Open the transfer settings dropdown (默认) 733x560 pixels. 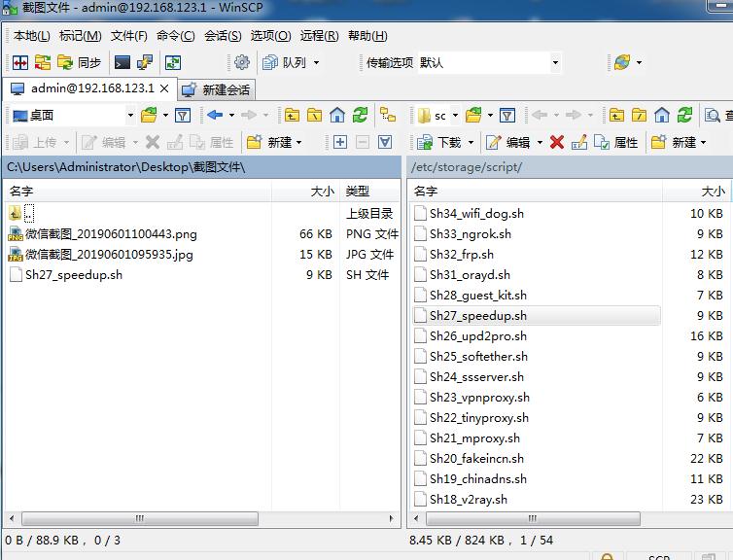coord(489,62)
